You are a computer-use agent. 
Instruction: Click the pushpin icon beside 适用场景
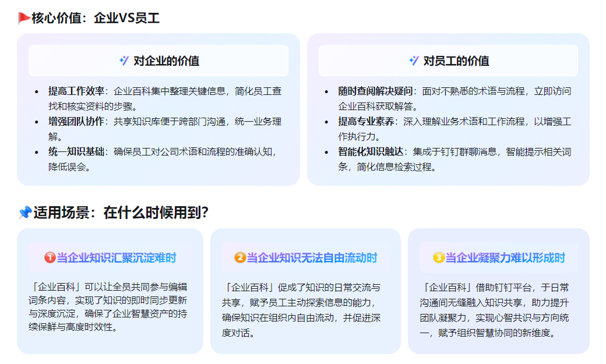point(24,213)
